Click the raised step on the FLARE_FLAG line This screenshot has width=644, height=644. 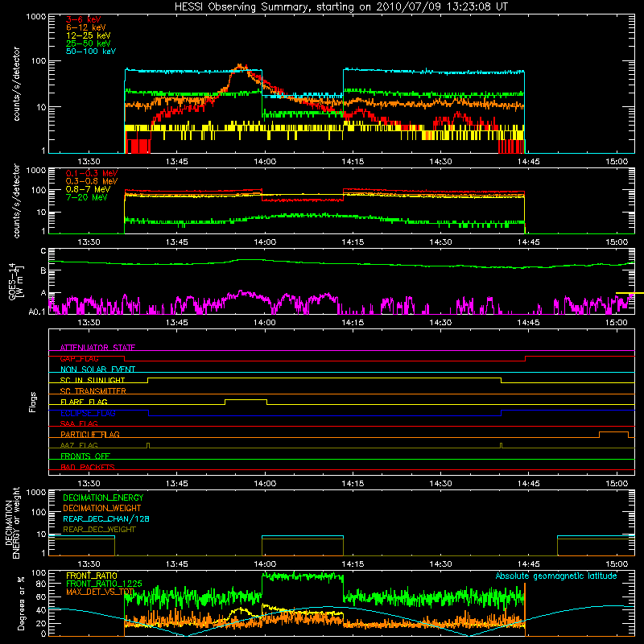[x=246, y=399]
